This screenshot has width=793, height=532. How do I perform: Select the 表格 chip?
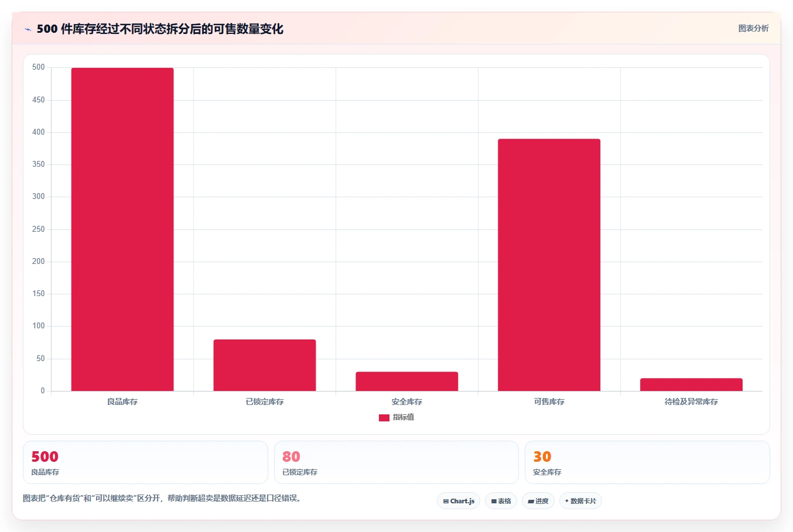(x=501, y=501)
